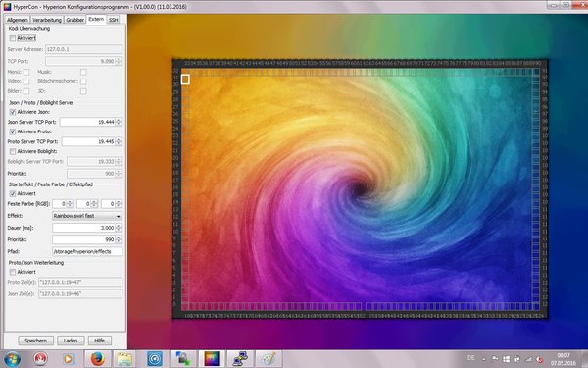The width and height of the screenshot is (588, 368).
Task: Click the Proto Ziel(e) field
Action: click(x=80, y=282)
